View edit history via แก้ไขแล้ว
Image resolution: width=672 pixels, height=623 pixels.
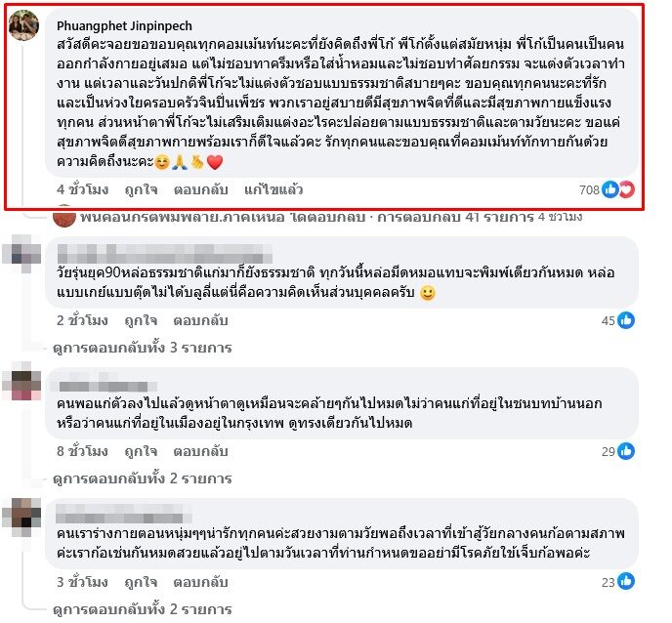(x=273, y=189)
